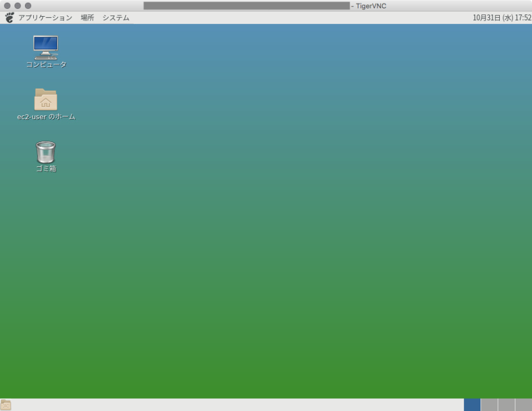Select the コンピュータ label text
The image size is (532, 411).
pyautogui.click(x=45, y=64)
